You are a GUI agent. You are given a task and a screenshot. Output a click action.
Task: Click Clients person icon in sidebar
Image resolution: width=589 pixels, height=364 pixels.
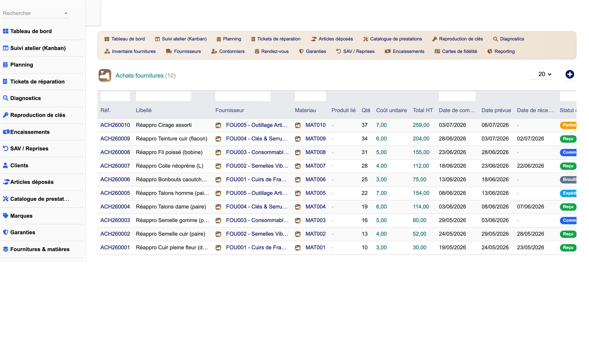coord(5,165)
